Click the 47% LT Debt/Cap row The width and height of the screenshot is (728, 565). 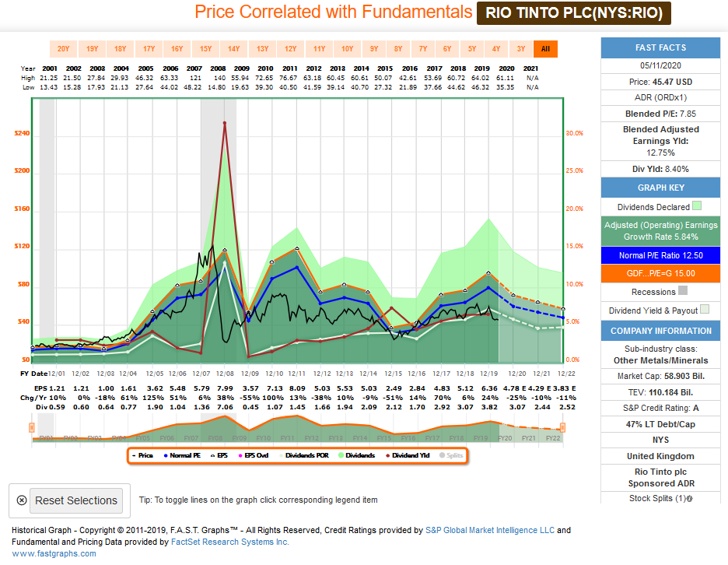tap(660, 424)
